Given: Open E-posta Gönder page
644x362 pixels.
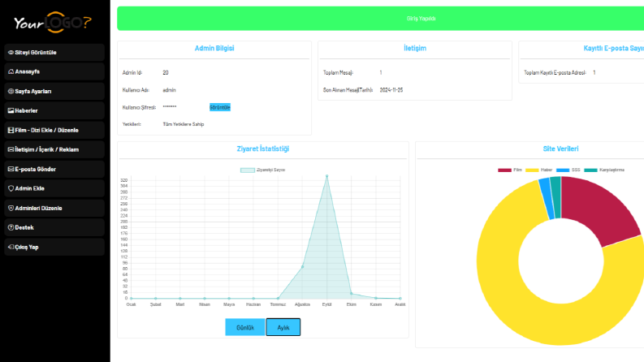Looking at the screenshot, I should pos(54,169).
